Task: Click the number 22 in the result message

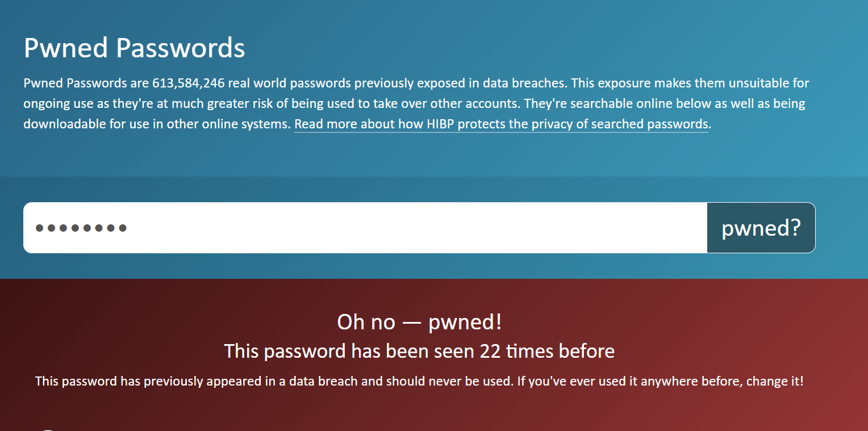Action: [490, 351]
